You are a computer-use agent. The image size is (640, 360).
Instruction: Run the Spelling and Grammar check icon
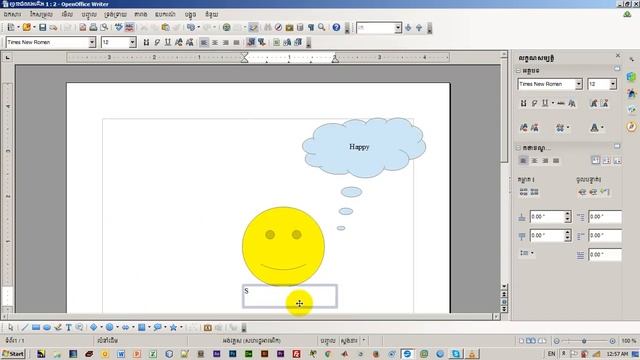click(118, 27)
